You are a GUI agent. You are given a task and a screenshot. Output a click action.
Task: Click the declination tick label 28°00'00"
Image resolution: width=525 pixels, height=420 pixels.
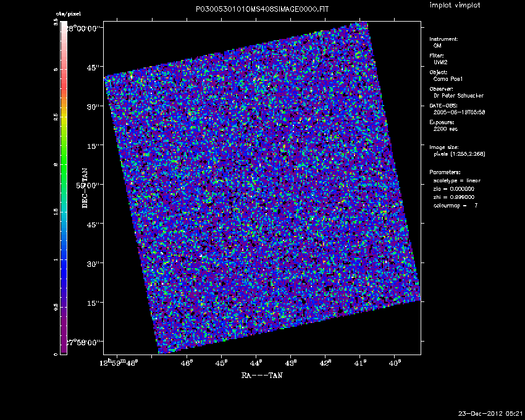coord(83,28)
